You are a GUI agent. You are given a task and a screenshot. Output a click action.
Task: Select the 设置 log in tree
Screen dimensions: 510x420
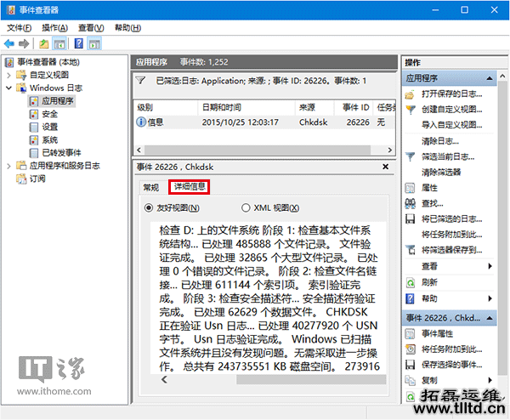[50, 127]
